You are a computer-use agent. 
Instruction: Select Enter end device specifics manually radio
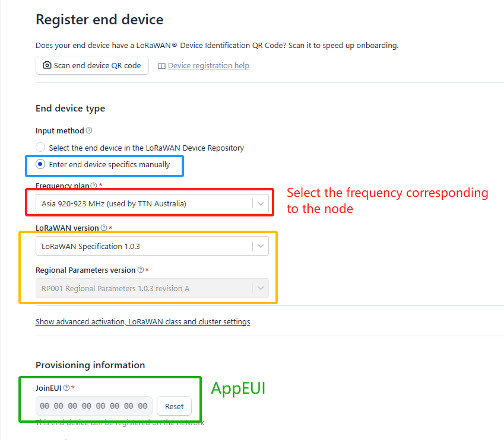coord(40,164)
